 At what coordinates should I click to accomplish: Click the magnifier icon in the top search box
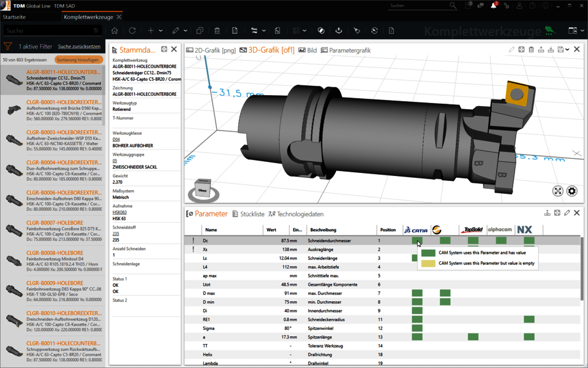click(453, 6)
